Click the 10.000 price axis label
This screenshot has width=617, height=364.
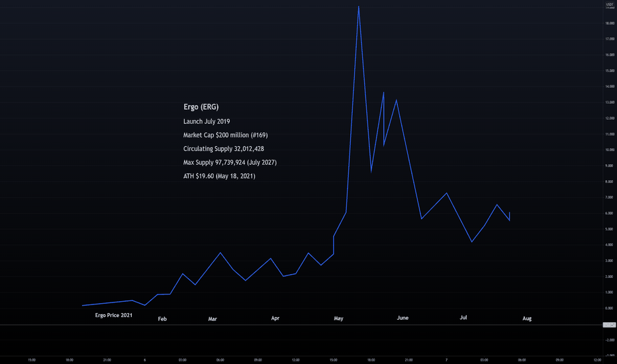click(x=610, y=150)
